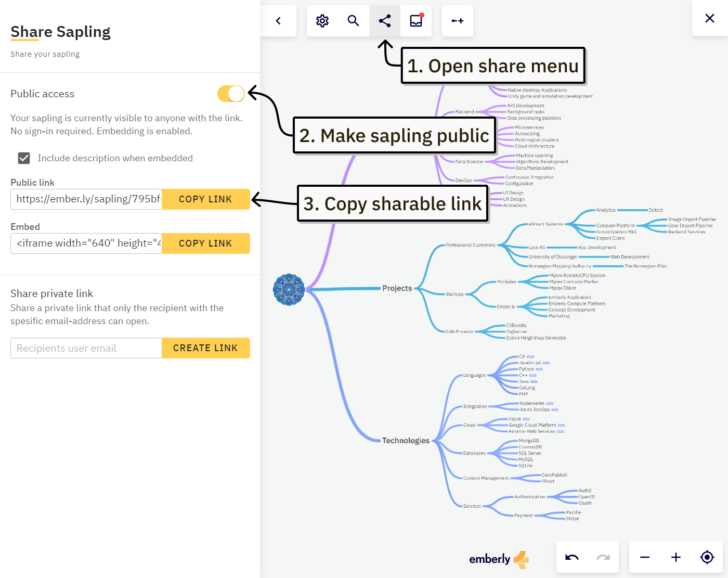Select the Integration node
Viewport: 728px width, 578px height.
475,407
